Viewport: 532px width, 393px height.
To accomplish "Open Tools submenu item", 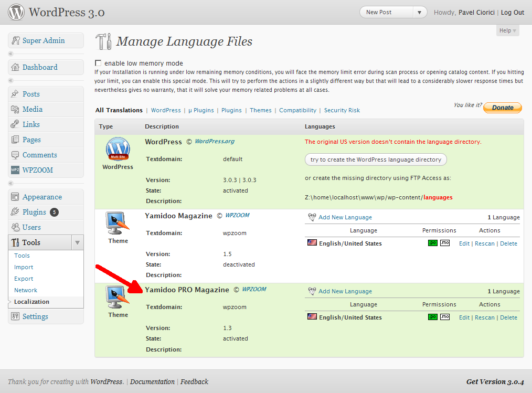I will 22,256.
